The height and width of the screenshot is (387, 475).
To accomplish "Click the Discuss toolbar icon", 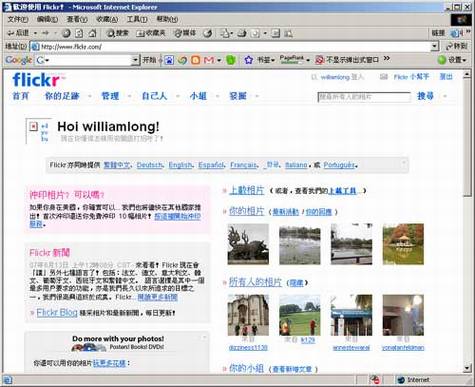I will pyautogui.click(x=275, y=33).
